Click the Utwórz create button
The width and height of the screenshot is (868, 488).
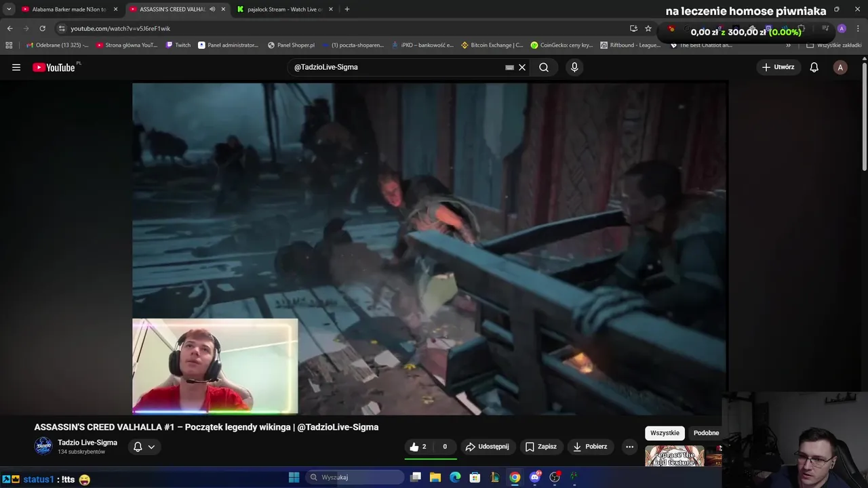pos(778,67)
